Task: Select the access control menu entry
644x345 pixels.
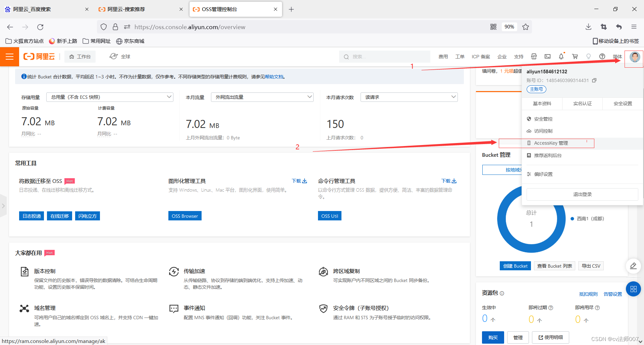Action: [x=582, y=131]
